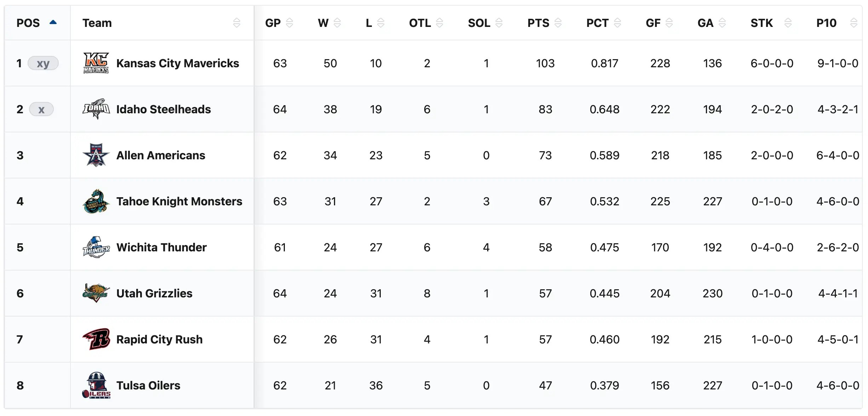Sort by the Team column arrows
The image size is (868, 416).
point(237,23)
